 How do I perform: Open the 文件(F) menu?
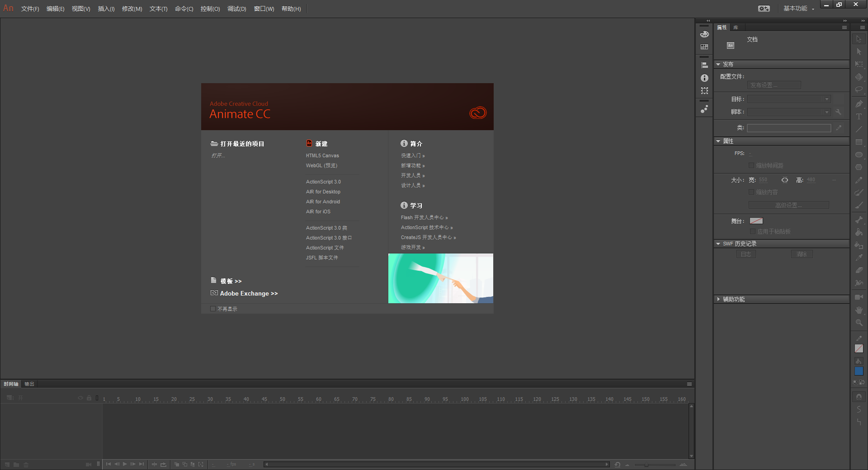[x=30, y=9]
